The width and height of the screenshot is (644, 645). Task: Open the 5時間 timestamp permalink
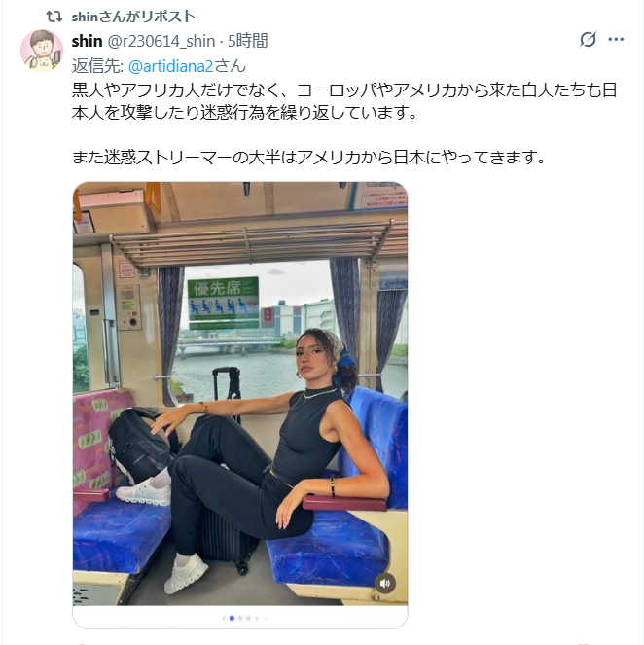tap(247, 41)
